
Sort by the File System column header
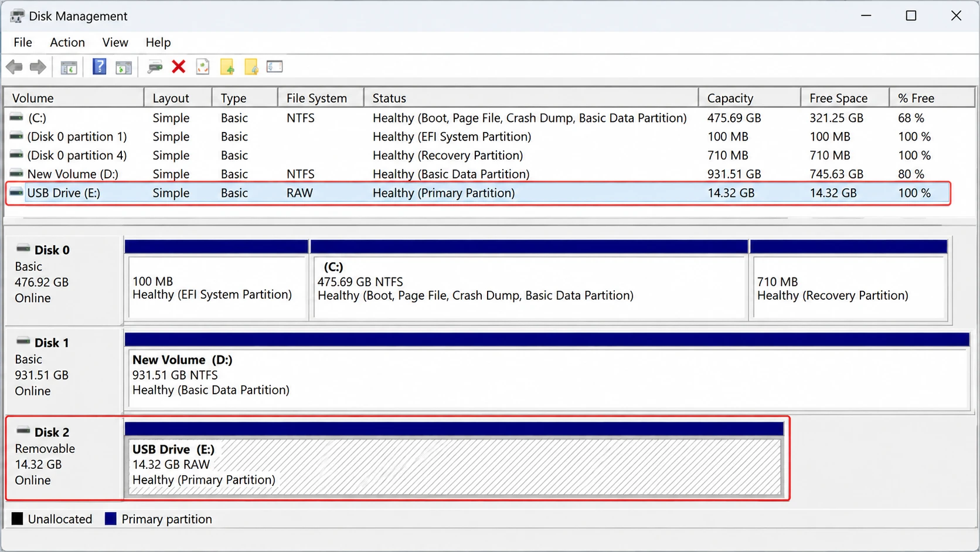tap(321, 98)
